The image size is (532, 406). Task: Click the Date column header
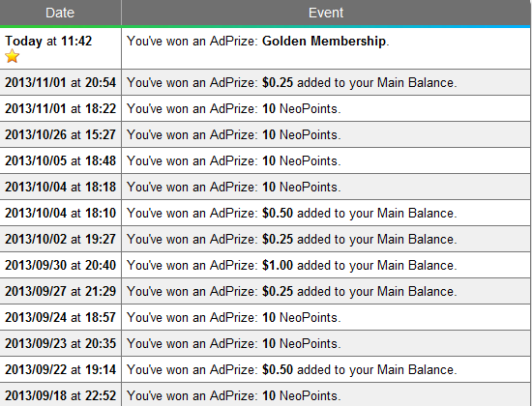coord(60,13)
